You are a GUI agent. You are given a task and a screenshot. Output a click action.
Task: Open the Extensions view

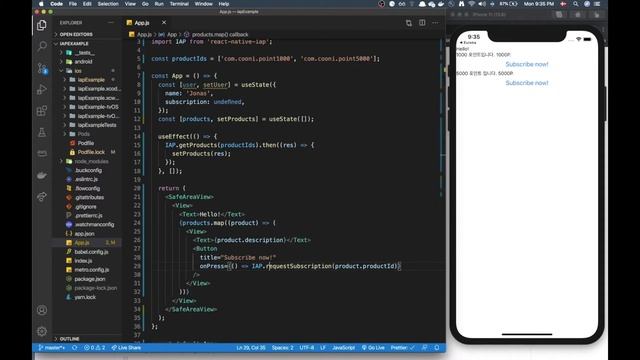point(42,111)
